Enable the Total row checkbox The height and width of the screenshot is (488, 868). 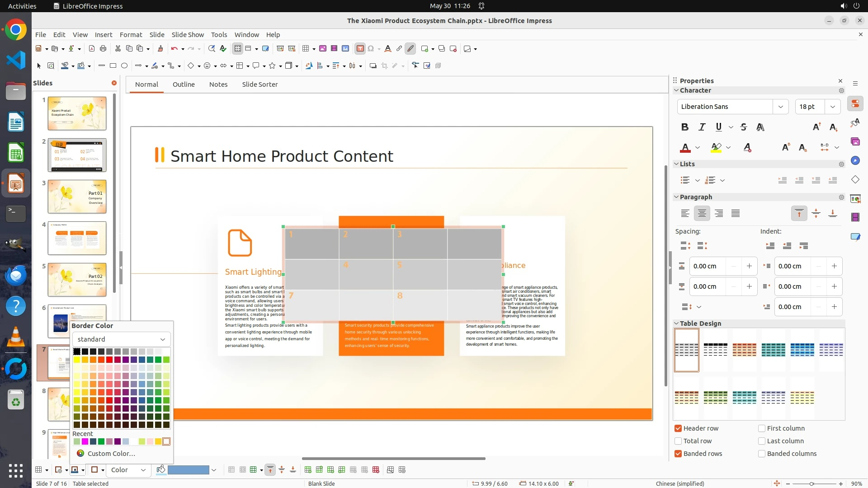tap(678, 441)
